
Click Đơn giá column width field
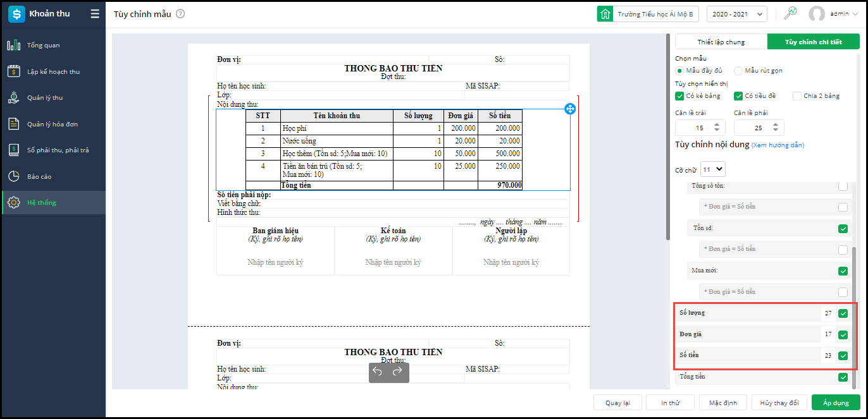tap(828, 335)
